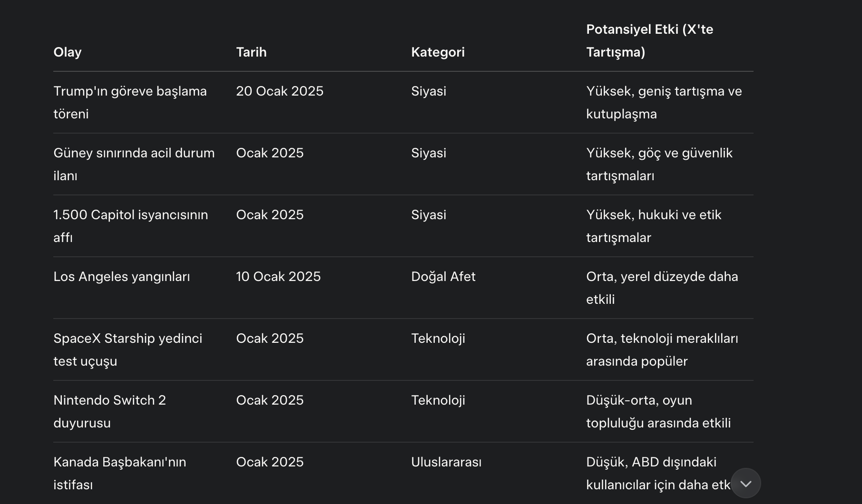862x504 pixels.
Task: Select the 10 Ocak 2025 date cell
Action: 278,277
